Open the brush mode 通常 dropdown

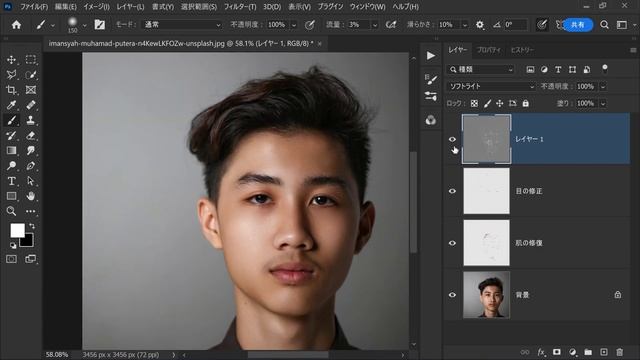(182, 25)
